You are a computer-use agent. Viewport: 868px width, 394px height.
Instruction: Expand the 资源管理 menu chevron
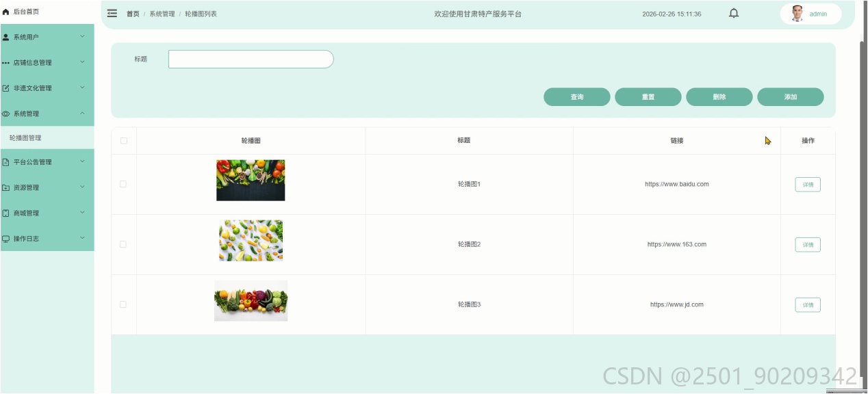[82, 187]
